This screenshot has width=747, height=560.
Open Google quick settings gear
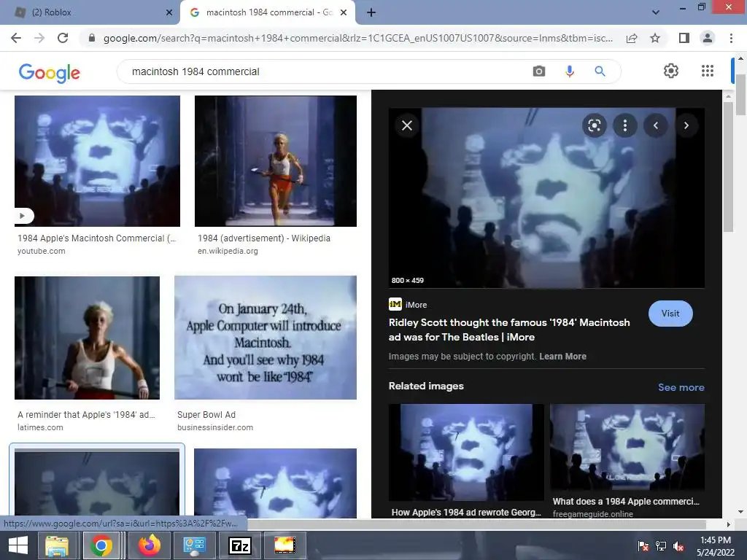(x=671, y=71)
